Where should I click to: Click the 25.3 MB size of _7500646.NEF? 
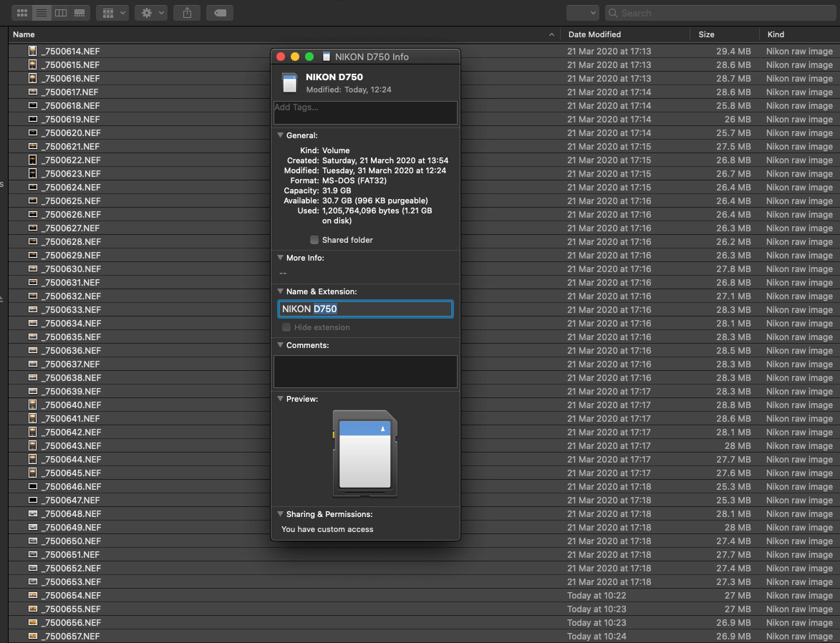733,486
